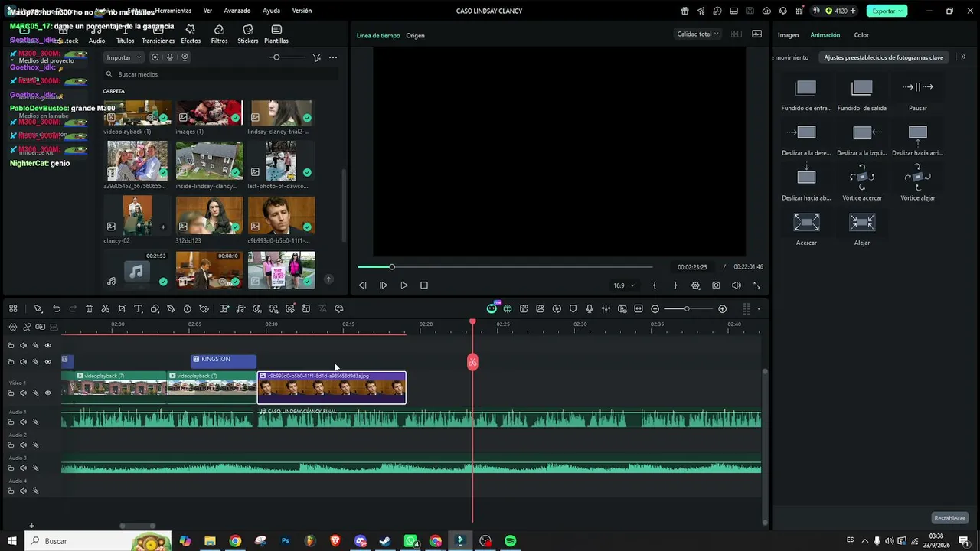Click the undo arrow
The height and width of the screenshot is (551, 980).
[x=57, y=309]
